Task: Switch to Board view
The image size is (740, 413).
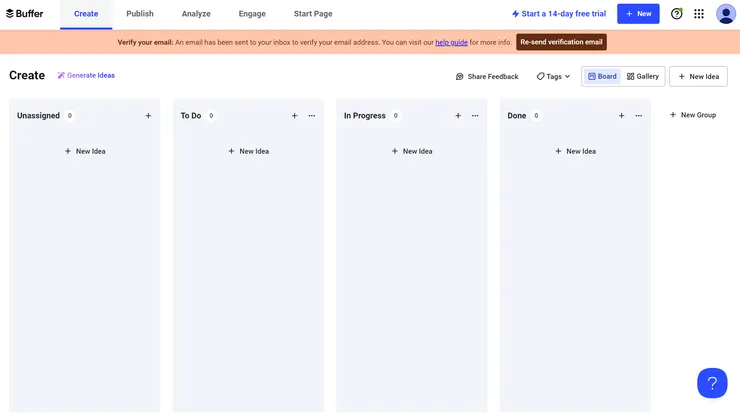Action: click(602, 76)
